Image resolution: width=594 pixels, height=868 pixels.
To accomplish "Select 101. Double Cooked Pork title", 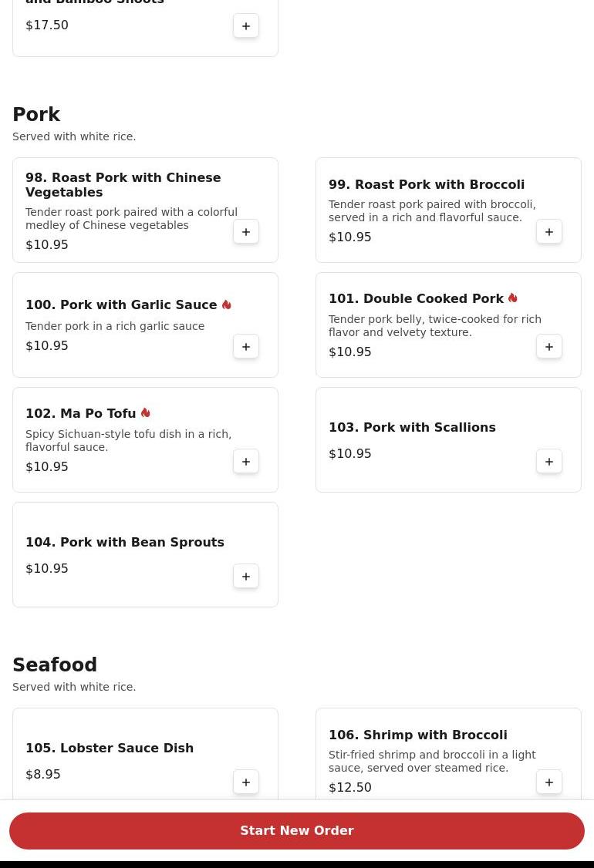I will [x=416, y=298].
